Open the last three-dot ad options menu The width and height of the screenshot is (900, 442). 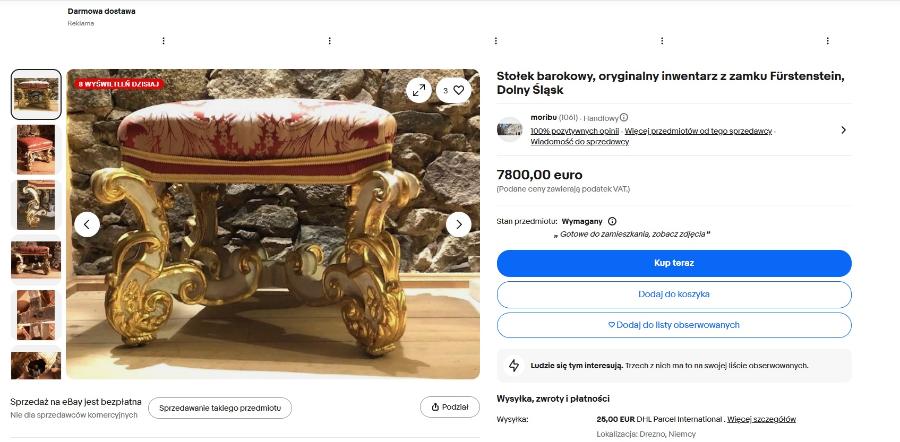(x=827, y=41)
